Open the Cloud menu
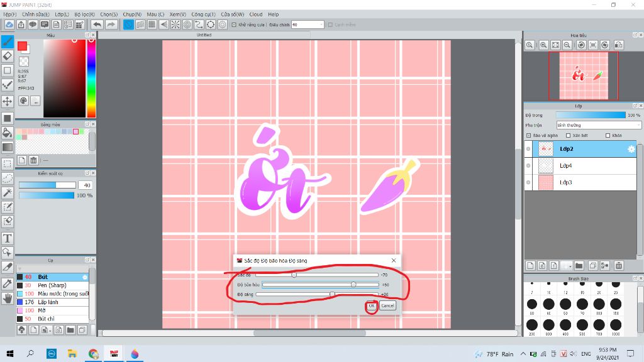The image size is (644, 362). (x=256, y=14)
